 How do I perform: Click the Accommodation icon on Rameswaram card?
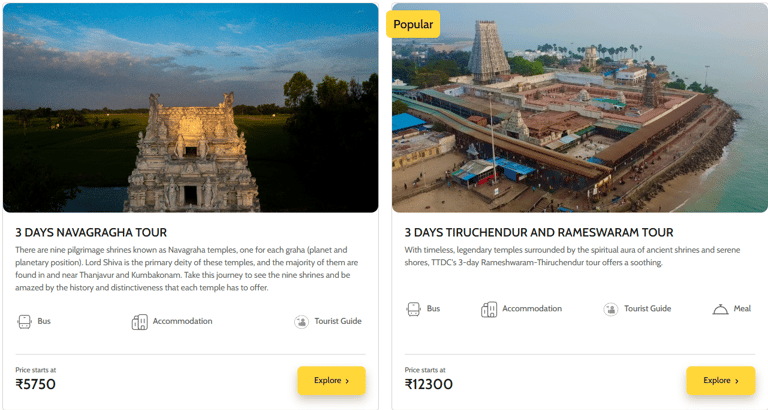coord(489,309)
